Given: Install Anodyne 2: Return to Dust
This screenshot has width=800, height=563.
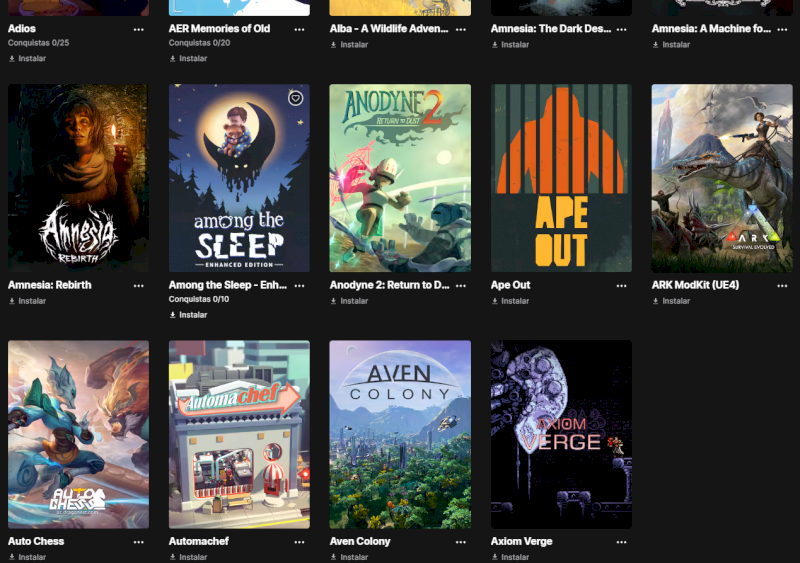Looking at the screenshot, I should click(349, 301).
